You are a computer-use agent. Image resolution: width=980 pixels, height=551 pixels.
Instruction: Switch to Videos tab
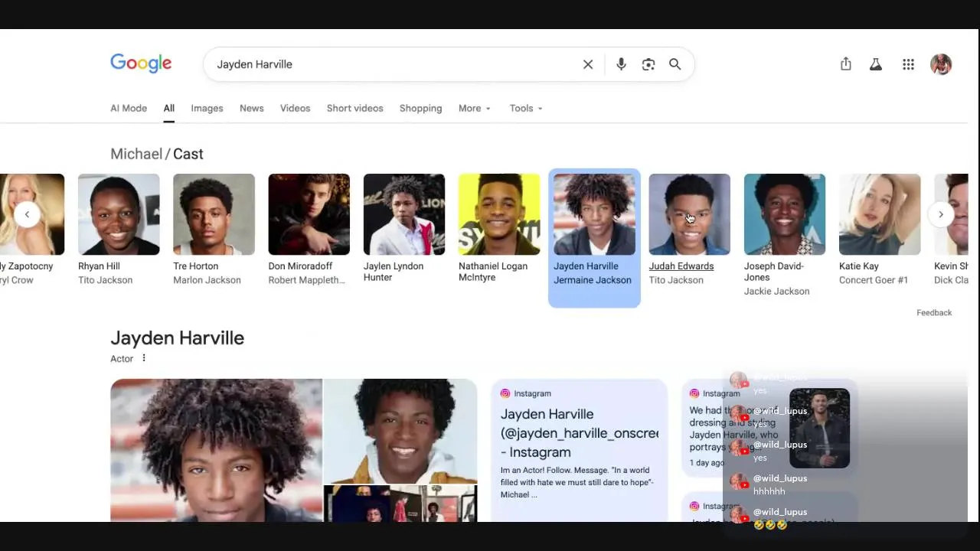[x=295, y=108]
